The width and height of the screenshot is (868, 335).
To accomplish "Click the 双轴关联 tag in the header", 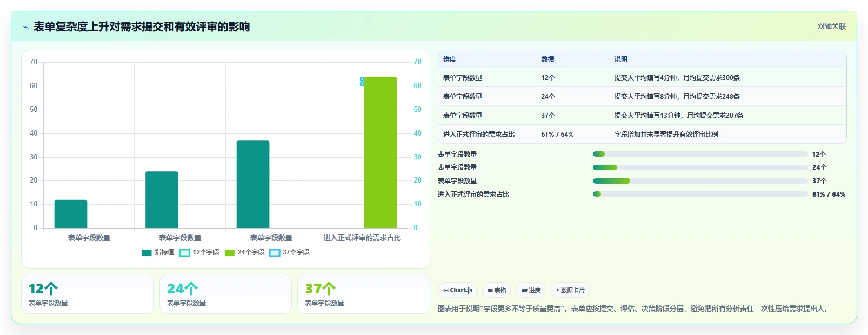I will (x=831, y=26).
